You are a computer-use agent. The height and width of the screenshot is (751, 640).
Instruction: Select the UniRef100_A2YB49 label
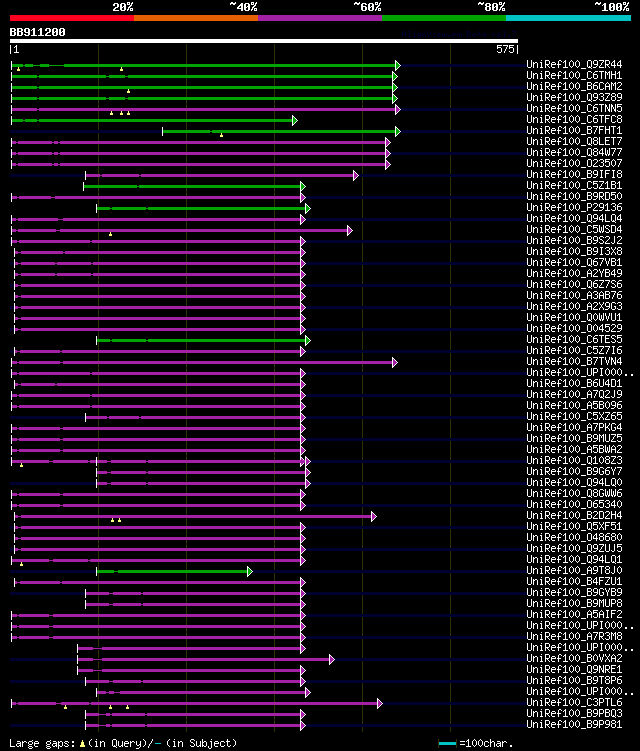574,273
